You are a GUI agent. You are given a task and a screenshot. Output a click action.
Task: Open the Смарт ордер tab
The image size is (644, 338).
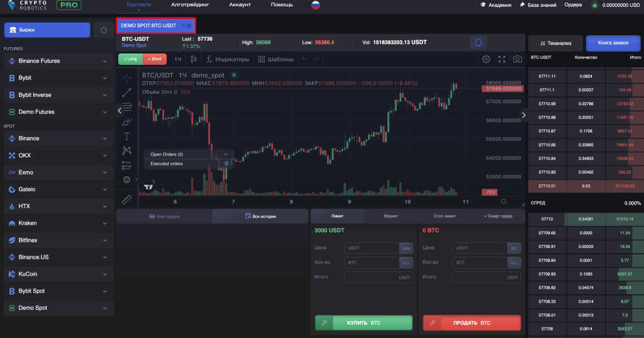click(x=498, y=216)
